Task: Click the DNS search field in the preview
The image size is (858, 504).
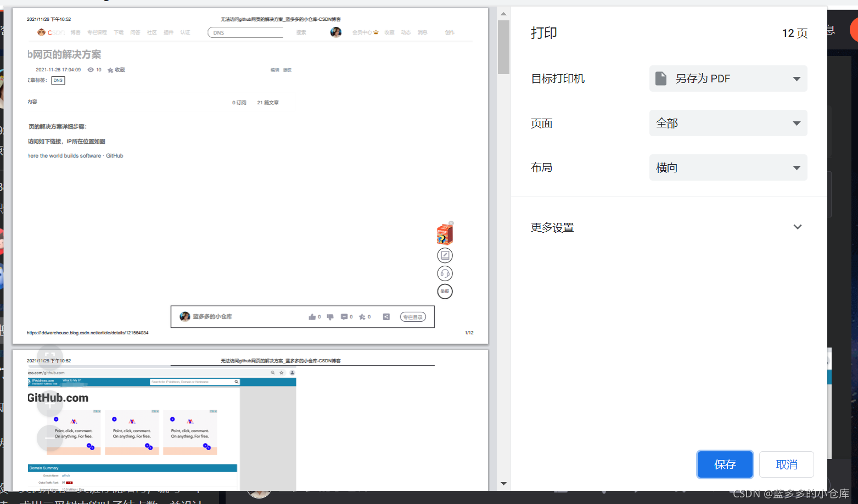Action: (245, 32)
